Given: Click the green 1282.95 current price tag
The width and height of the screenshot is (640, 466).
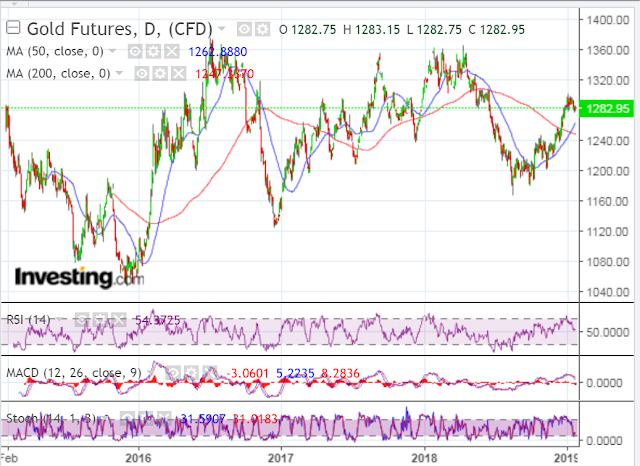Looking at the screenshot, I should pyautogui.click(x=605, y=109).
